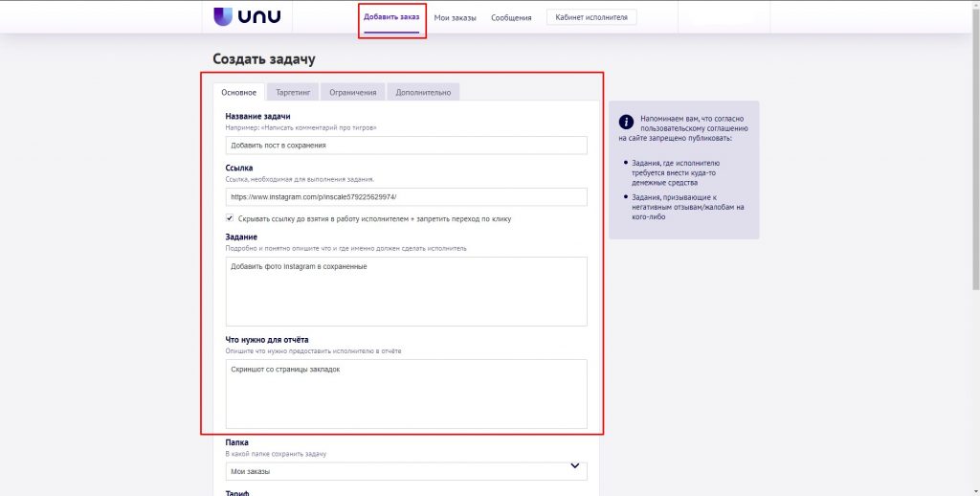Click the Название задачи input field
Screen dimensions: 980x496
(x=406, y=146)
